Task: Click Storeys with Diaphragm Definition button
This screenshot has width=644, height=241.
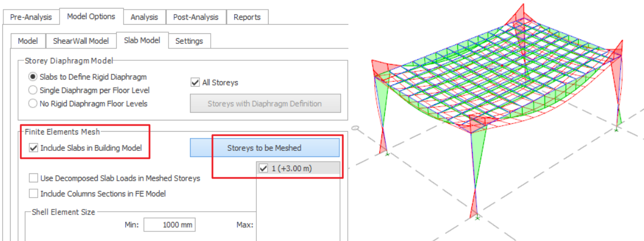Action: click(x=264, y=104)
